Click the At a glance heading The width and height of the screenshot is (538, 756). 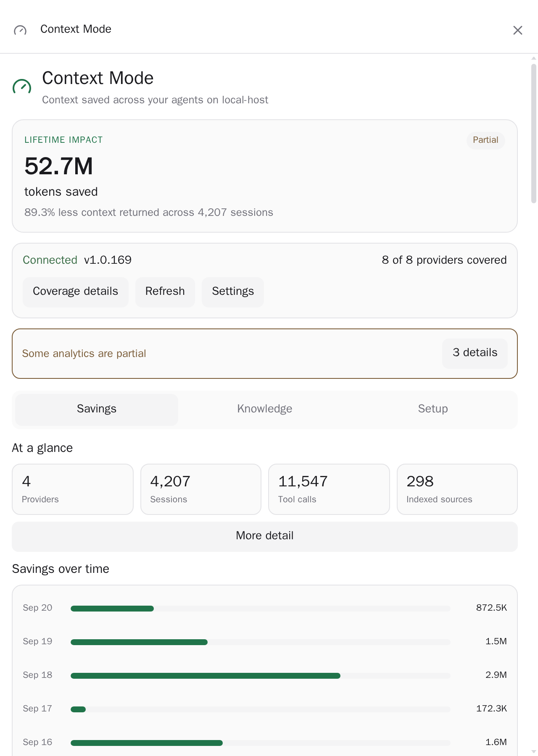coord(42,448)
